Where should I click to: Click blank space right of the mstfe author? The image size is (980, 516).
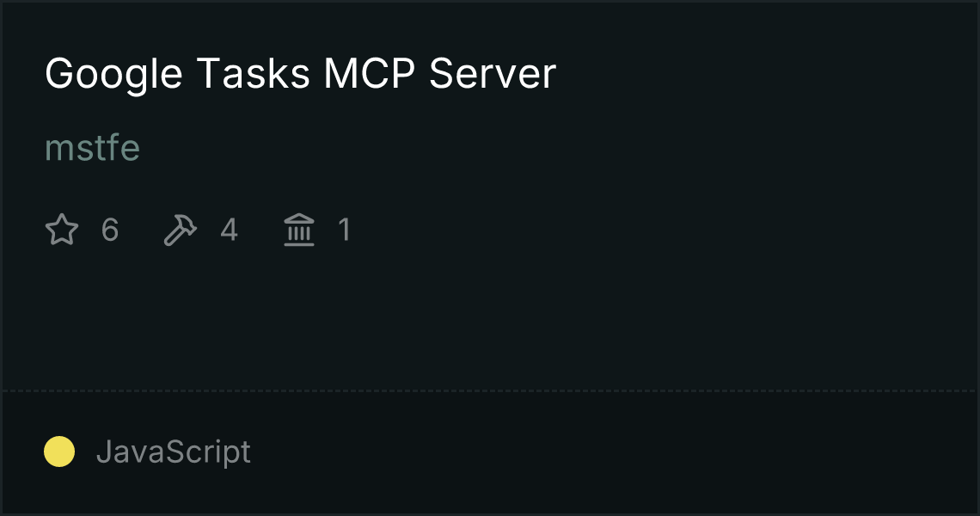pos(556,148)
